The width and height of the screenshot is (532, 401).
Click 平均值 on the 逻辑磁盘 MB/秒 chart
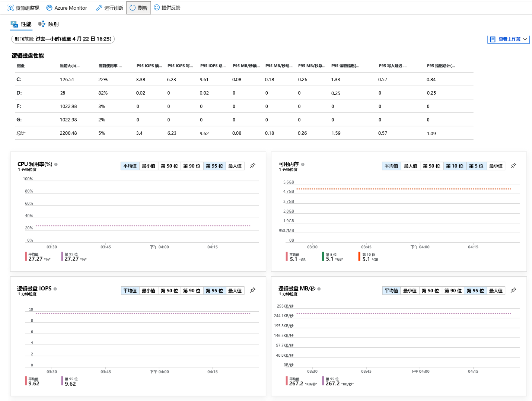point(391,290)
